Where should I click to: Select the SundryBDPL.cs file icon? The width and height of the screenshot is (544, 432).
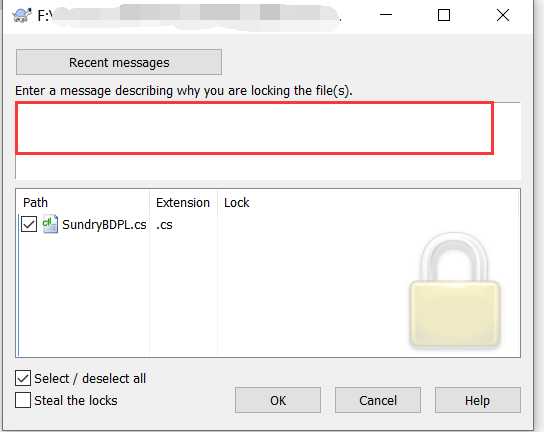click(x=50, y=224)
